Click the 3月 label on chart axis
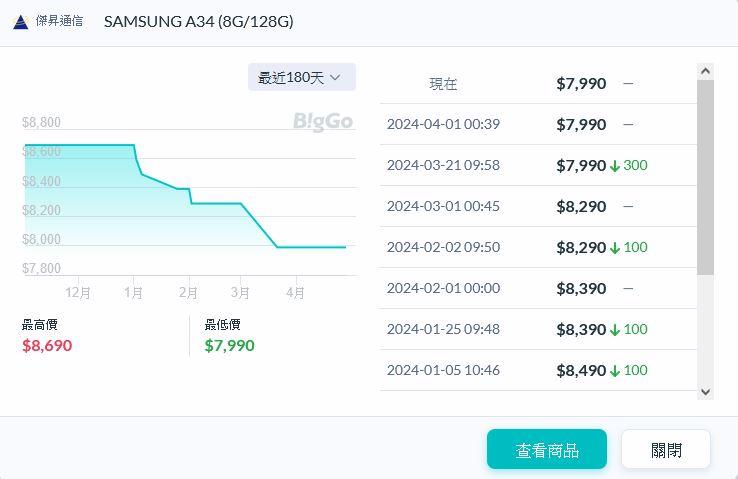738x479 pixels. [x=240, y=293]
